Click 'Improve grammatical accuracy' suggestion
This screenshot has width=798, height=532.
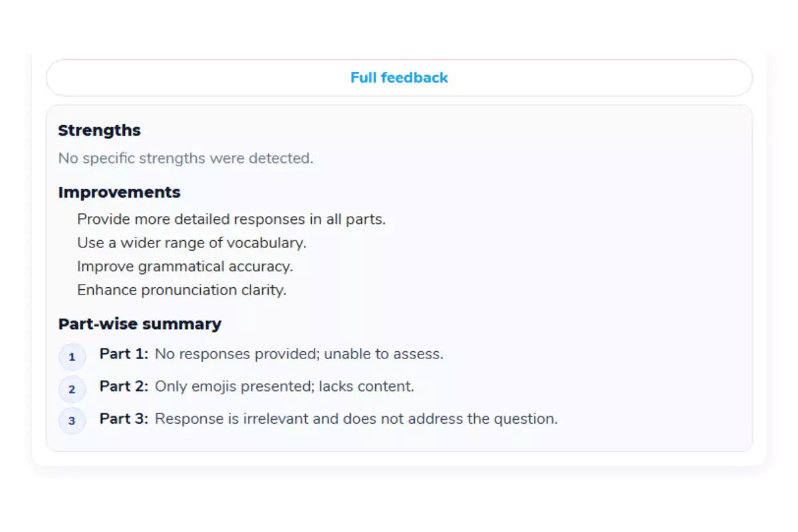click(185, 267)
